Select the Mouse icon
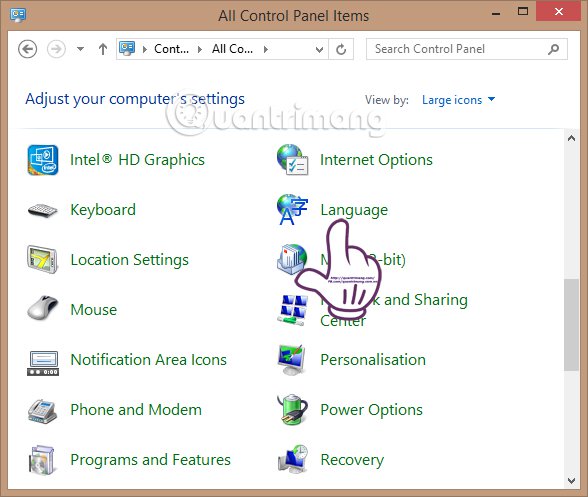The width and height of the screenshot is (588, 497). [x=42, y=308]
